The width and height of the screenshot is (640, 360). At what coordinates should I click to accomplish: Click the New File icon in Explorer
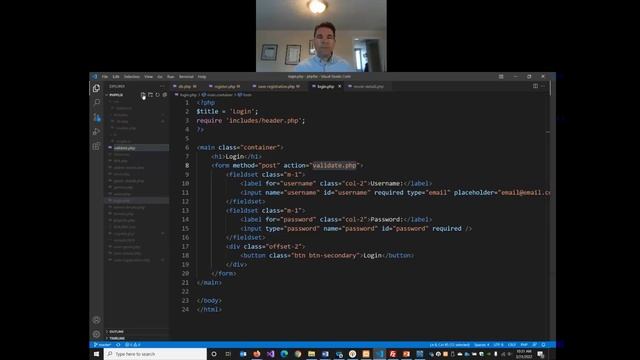coord(143,95)
